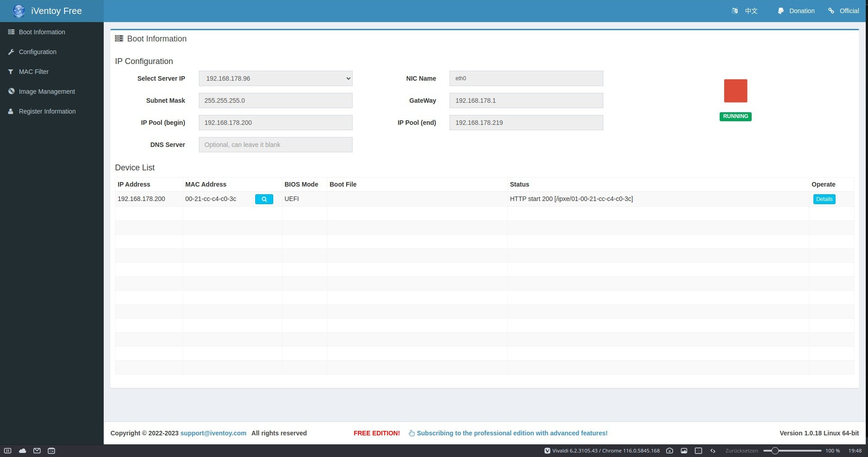Click the list icon beside Boot Information

11,32
